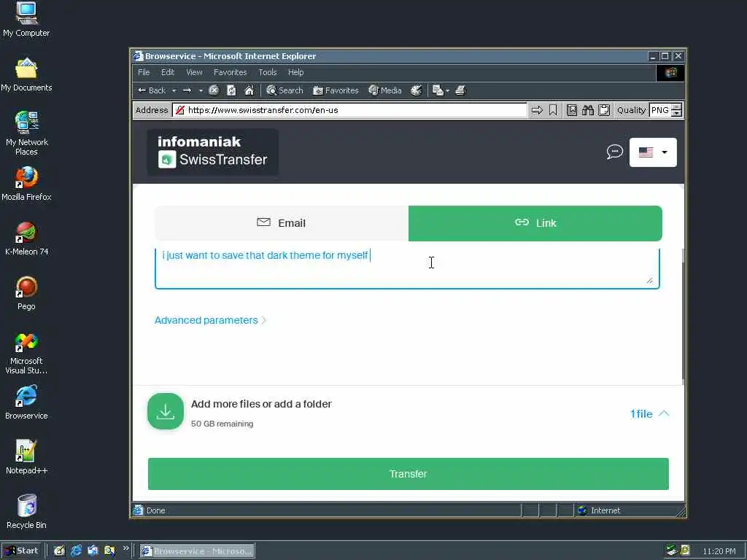
Task: Click the History toolbar icon
Action: 417,90
